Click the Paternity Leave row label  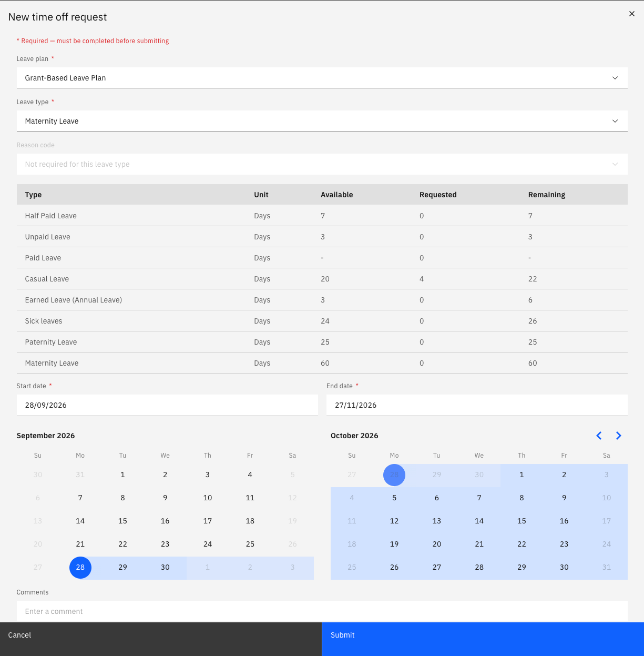(51, 342)
